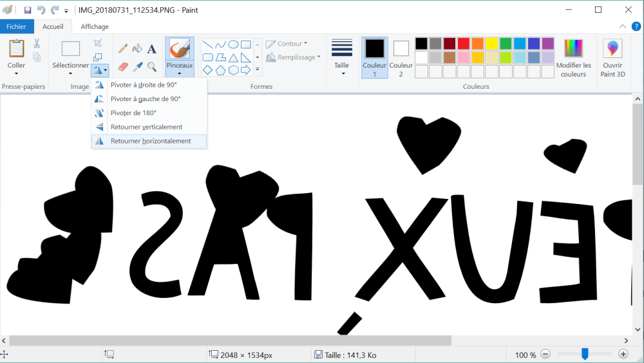
Task: Switch to the Affichage tab
Action: pos(95,26)
